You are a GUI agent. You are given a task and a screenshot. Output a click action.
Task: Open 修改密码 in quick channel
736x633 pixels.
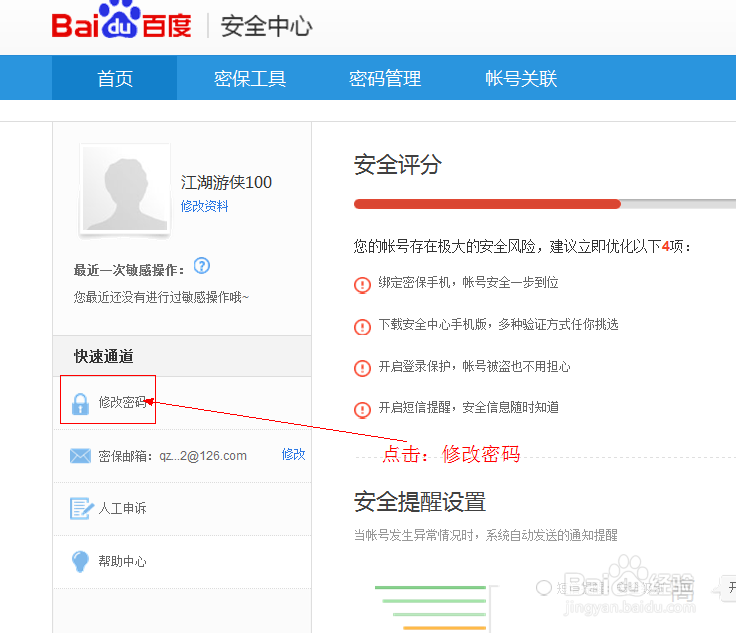123,402
